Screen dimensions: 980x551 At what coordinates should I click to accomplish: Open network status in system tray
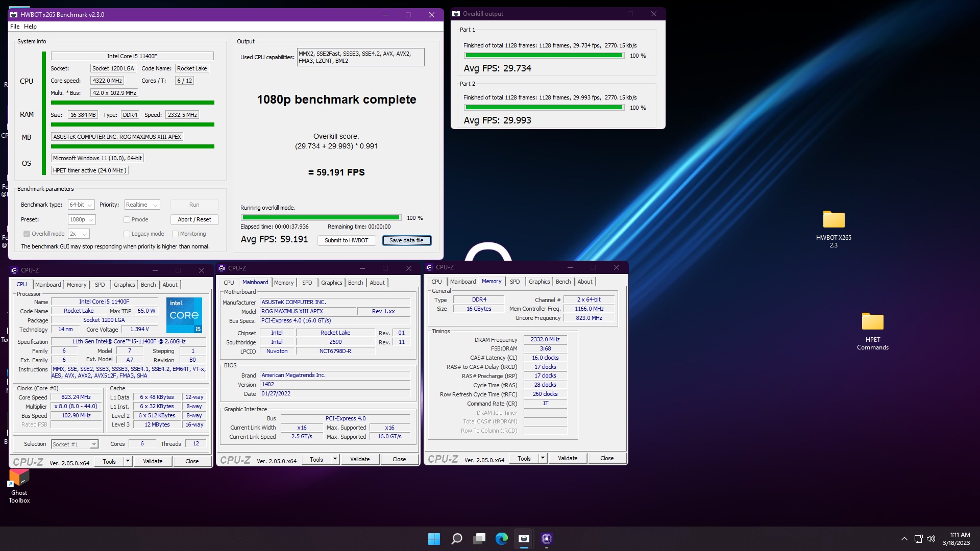point(918,539)
